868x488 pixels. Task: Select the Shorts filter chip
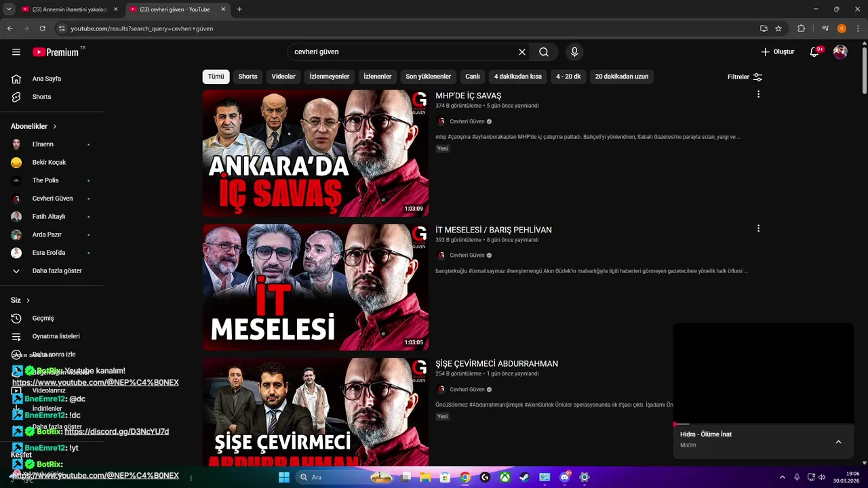248,77
